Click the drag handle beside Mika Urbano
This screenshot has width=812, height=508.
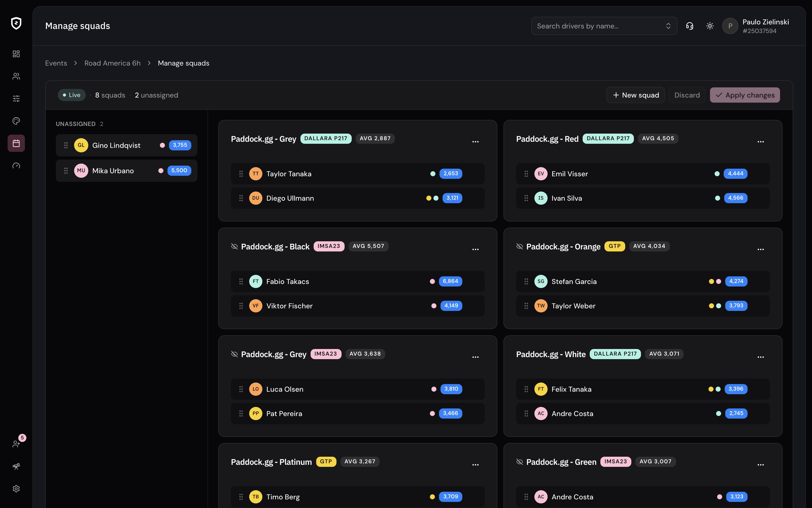66,171
